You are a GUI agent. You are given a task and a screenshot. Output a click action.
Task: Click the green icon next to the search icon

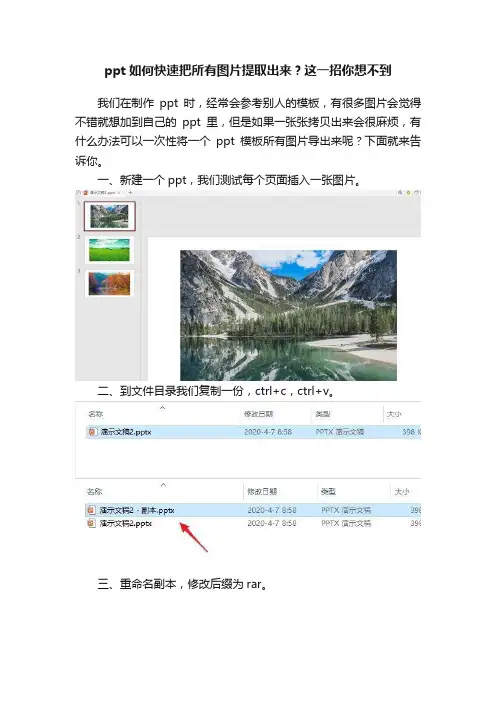pos(408,193)
